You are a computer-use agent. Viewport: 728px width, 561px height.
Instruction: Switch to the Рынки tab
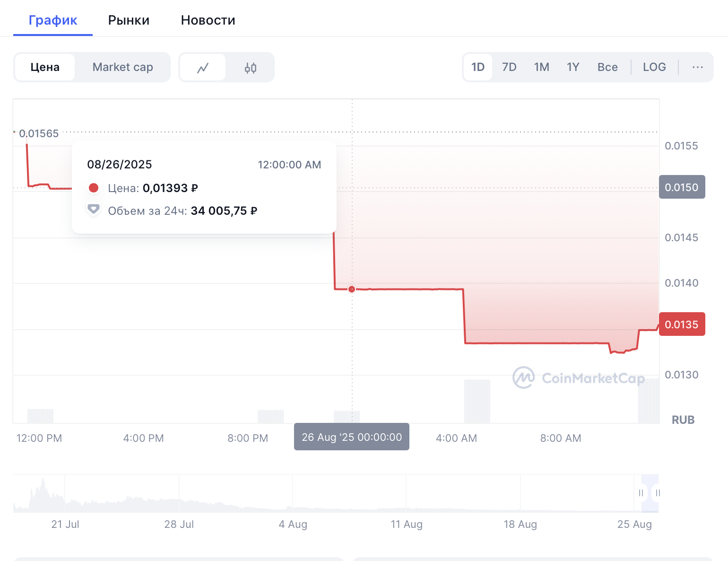(x=129, y=20)
